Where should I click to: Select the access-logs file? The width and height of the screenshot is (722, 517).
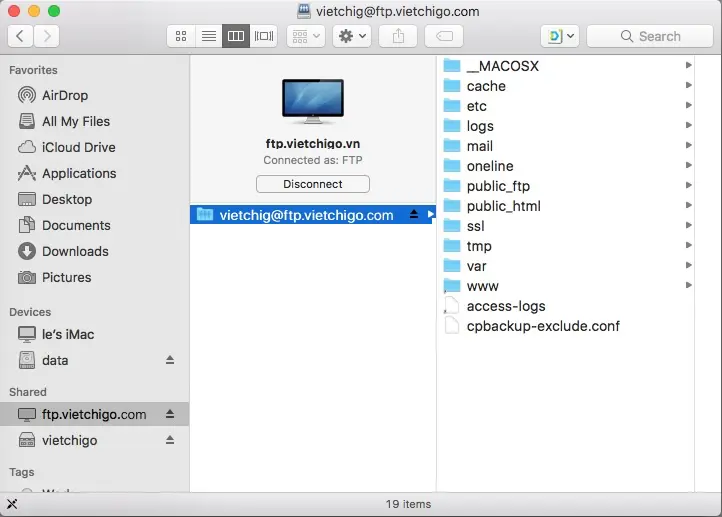tap(565, 306)
